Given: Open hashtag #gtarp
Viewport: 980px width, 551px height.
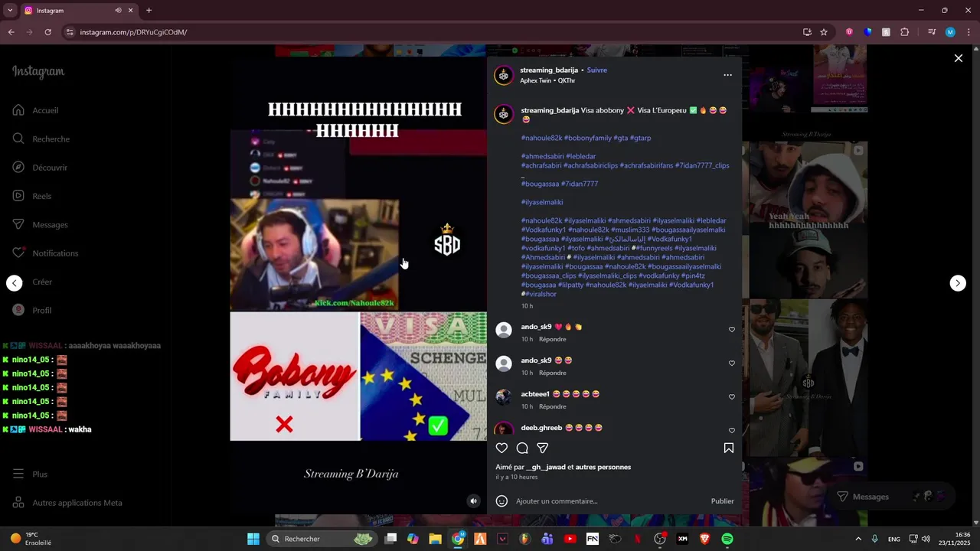Looking at the screenshot, I should point(640,138).
